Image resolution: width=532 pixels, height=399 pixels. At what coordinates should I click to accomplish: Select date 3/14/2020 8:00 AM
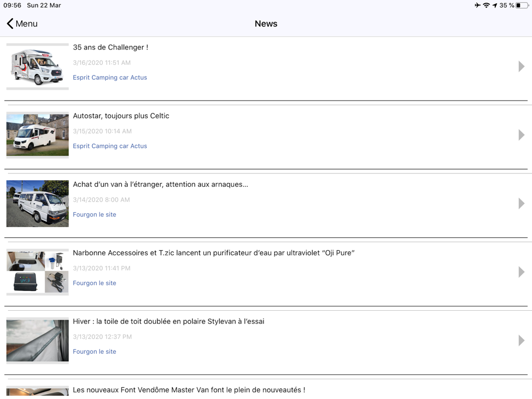(x=102, y=200)
